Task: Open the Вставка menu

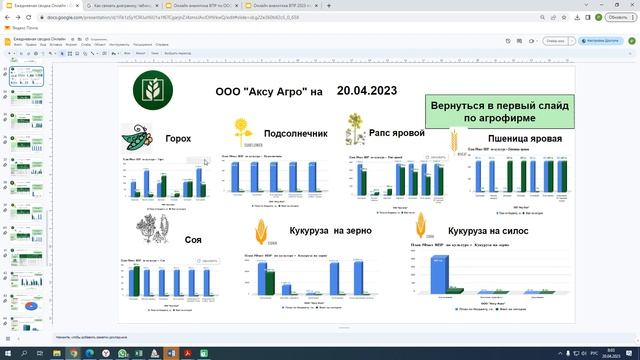Action: pos(56,44)
